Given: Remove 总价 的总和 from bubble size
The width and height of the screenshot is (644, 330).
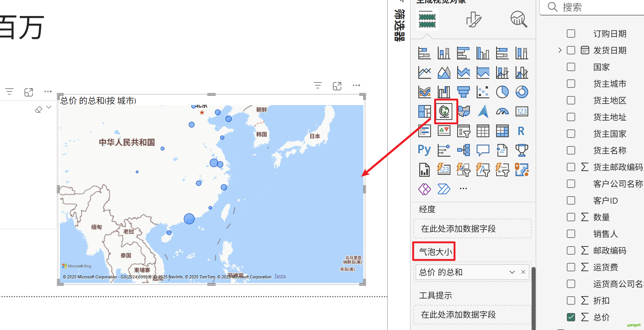Looking at the screenshot, I should (523, 272).
